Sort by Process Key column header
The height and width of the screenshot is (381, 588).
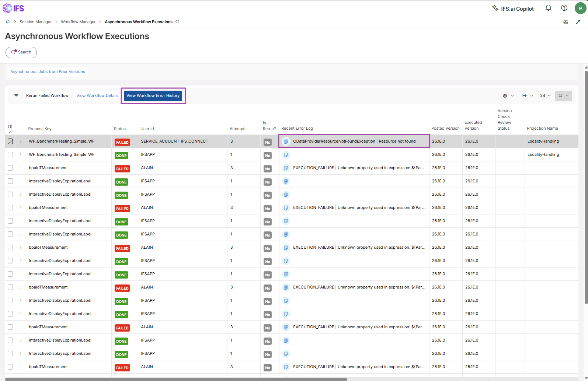coord(40,129)
